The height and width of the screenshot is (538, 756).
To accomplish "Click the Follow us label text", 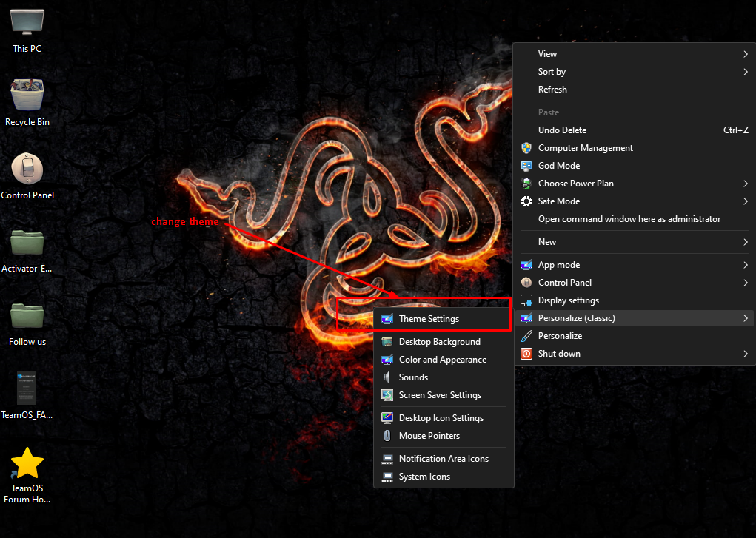I will pyautogui.click(x=27, y=342).
